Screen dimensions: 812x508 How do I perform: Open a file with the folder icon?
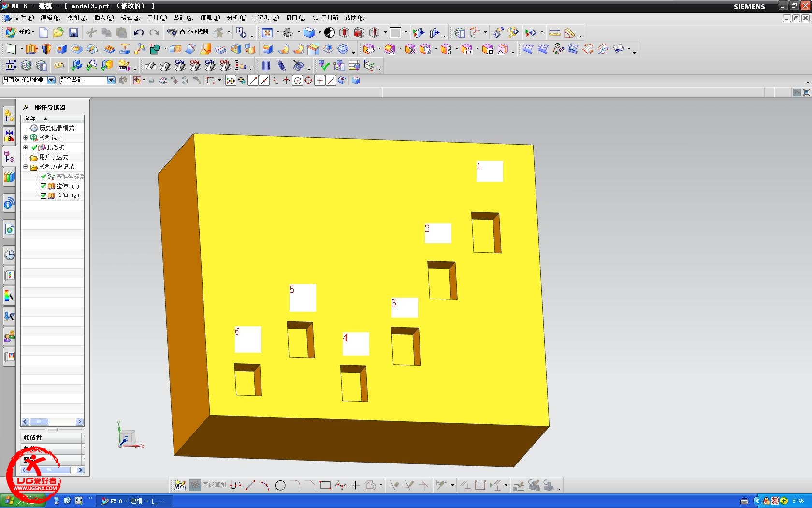point(58,32)
